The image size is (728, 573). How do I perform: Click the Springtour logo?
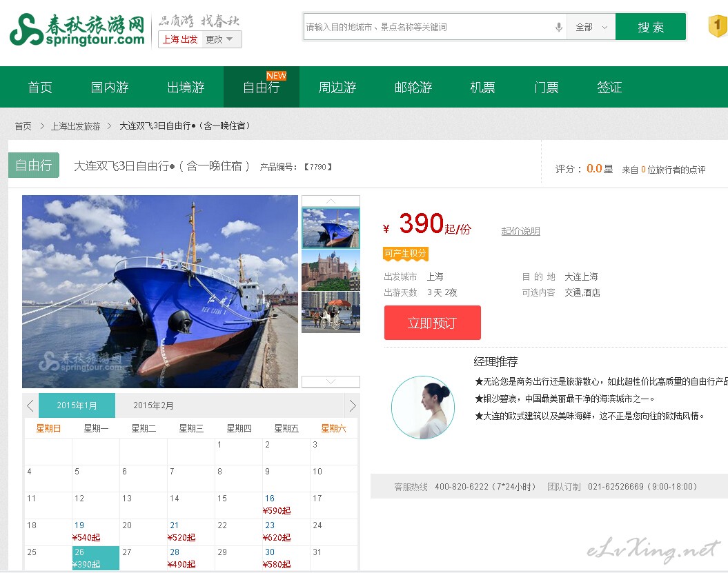coord(77,30)
